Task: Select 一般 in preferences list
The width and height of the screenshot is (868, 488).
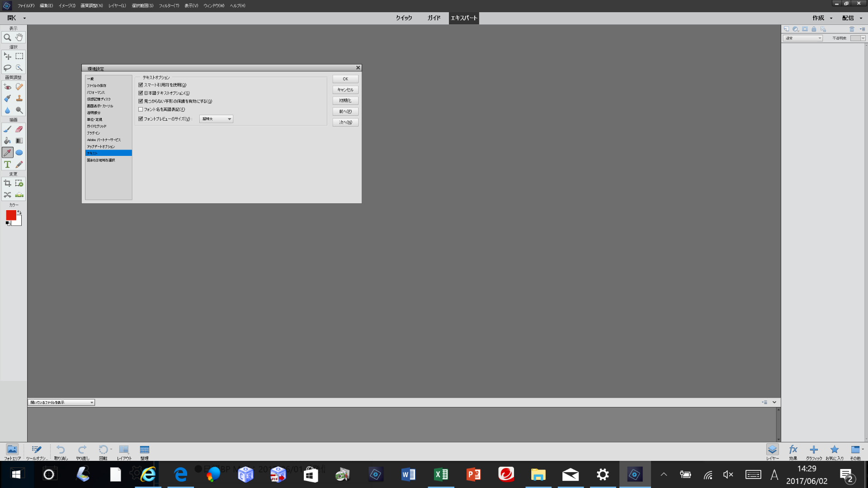Action: coord(108,79)
